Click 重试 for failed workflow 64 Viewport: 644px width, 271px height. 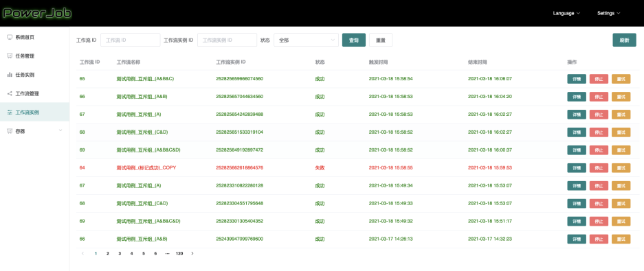(621, 167)
